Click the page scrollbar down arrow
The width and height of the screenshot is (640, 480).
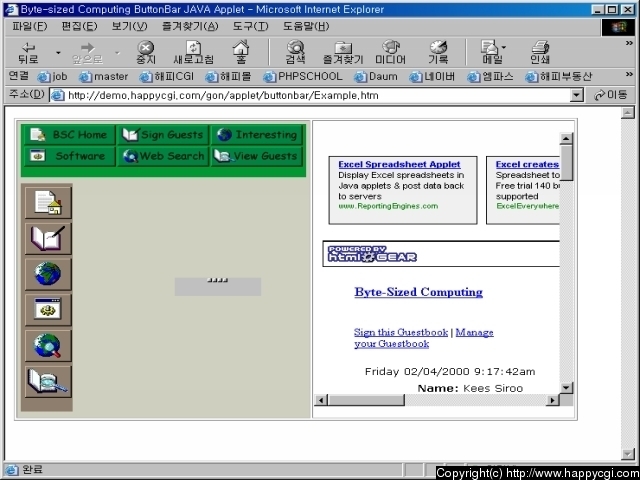tap(628, 453)
